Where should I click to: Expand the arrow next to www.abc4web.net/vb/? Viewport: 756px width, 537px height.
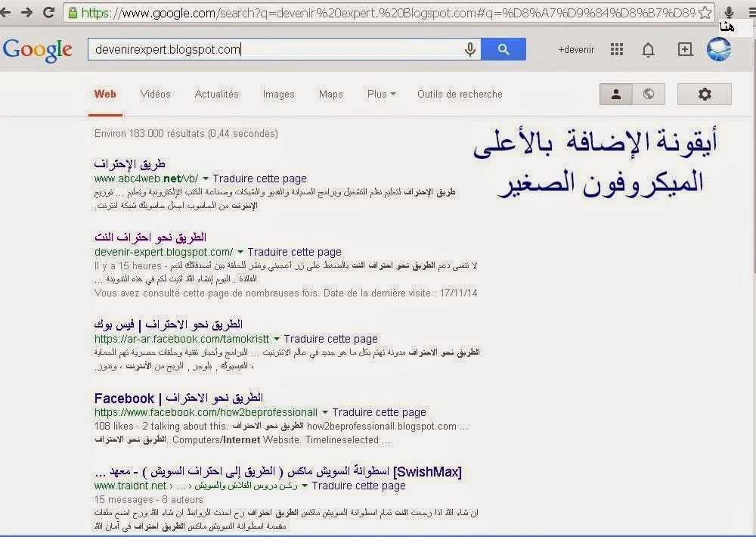pos(206,178)
